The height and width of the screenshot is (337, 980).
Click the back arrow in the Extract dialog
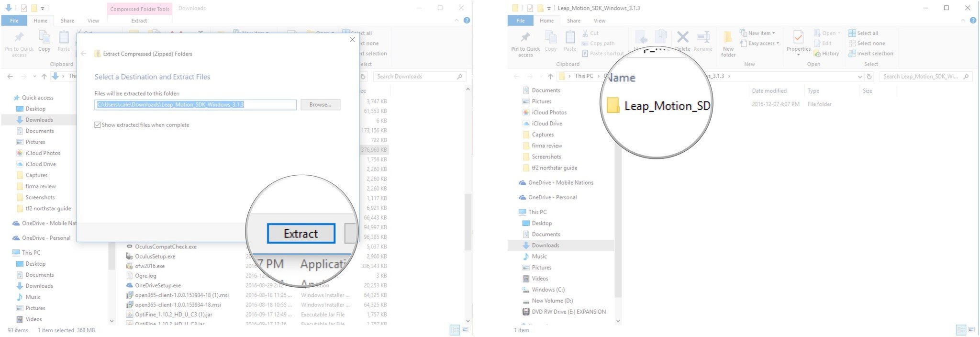(x=84, y=54)
